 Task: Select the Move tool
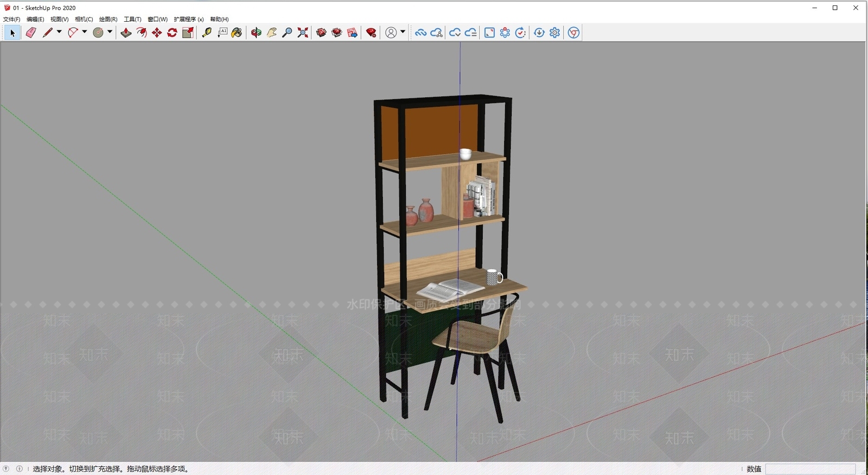click(x=157, y=33)
